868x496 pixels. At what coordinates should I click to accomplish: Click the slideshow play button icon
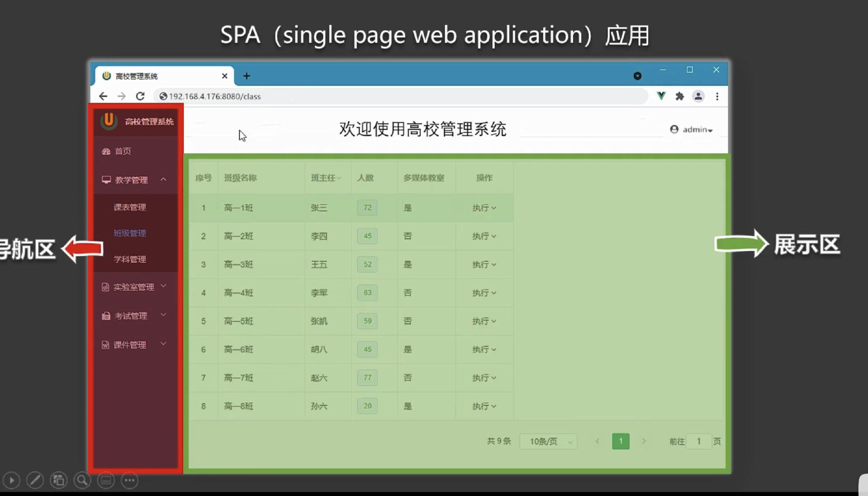tap(12, 480)
